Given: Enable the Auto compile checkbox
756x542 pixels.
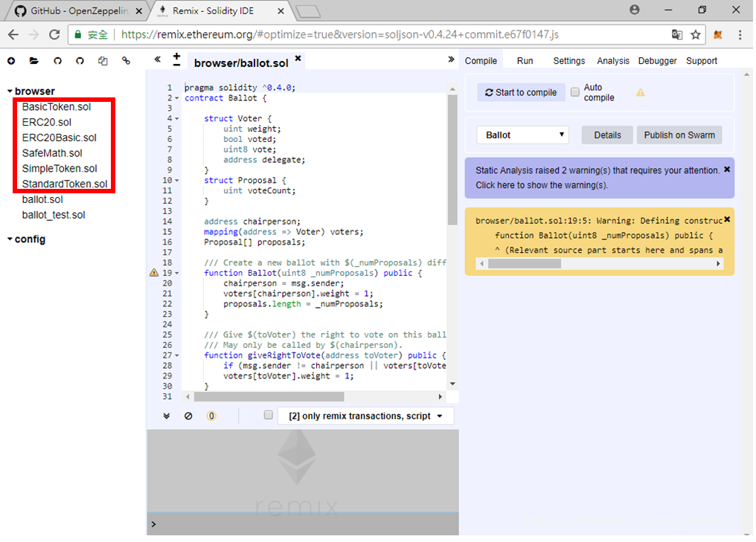Looking at the screenshot, I should pyautogui.click(x=574, y=92).
